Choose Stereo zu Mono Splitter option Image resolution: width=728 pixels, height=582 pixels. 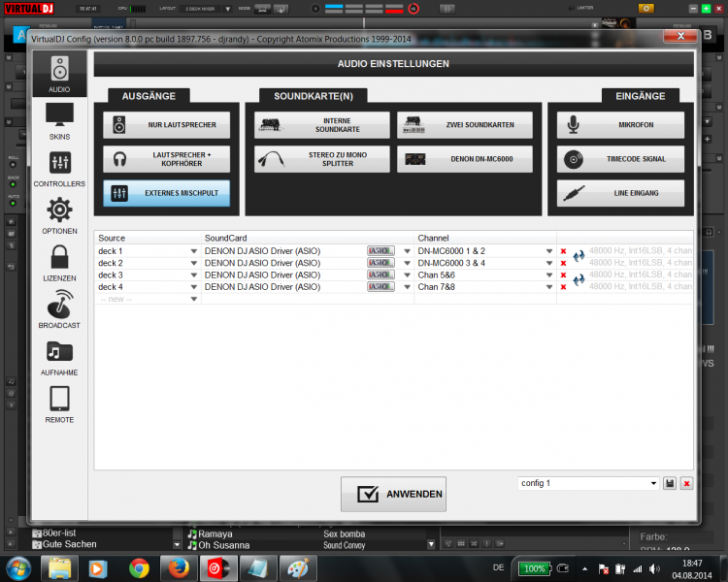[321, 159]
